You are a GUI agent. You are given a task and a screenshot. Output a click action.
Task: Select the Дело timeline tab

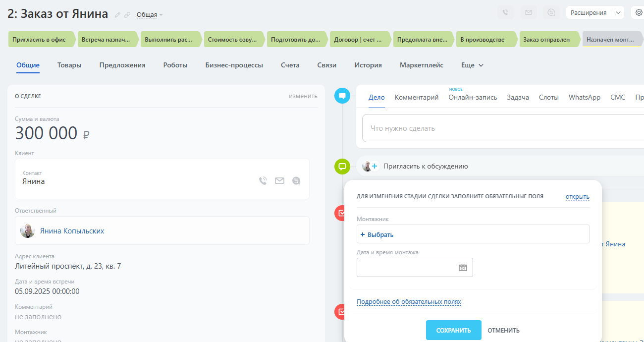[x=376, y=97]
